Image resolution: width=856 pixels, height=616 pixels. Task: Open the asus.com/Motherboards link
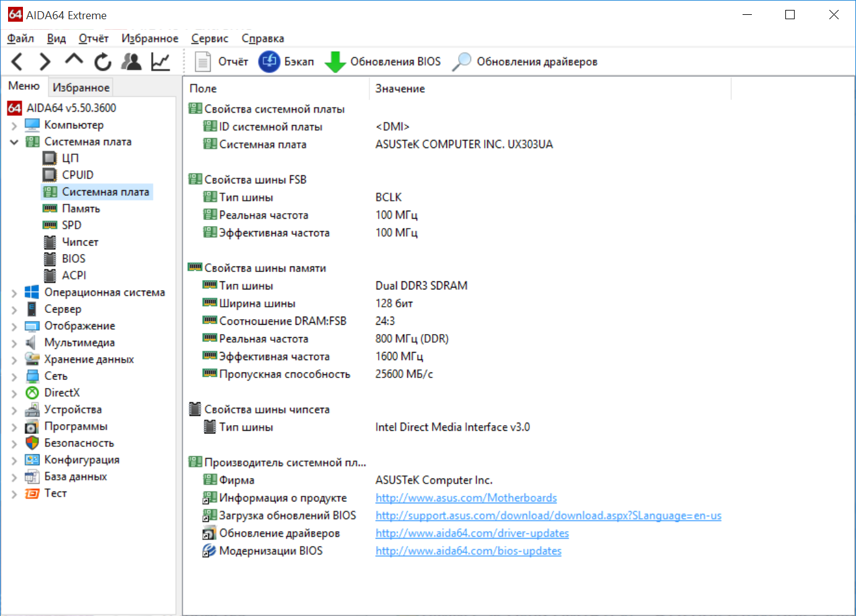466,498
